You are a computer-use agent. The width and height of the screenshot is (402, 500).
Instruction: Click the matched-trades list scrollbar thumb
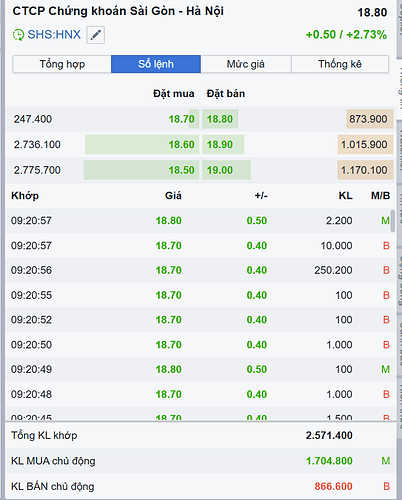click(393, 221)
